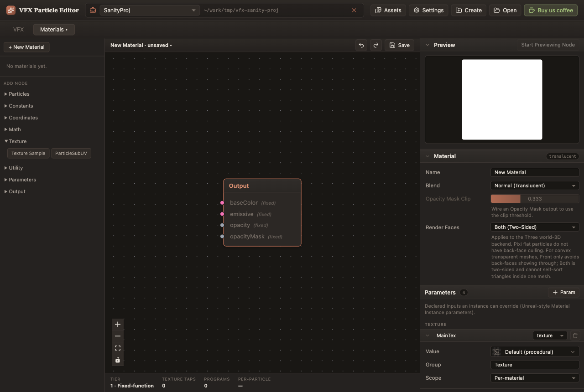Click the Open project button
Viewport: 584px width, 392px height.
(505, 10)
